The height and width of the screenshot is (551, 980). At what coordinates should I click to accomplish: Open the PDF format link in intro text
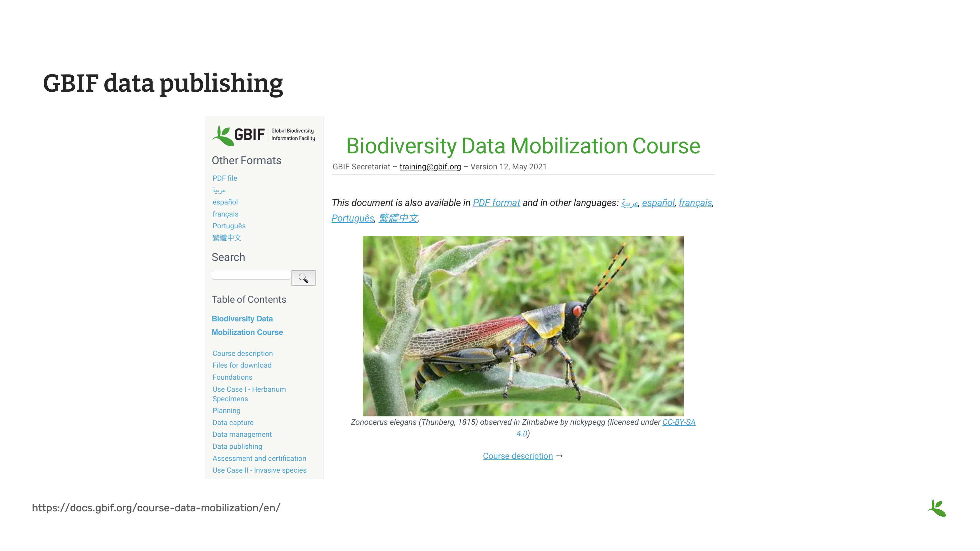click(496, 203)
